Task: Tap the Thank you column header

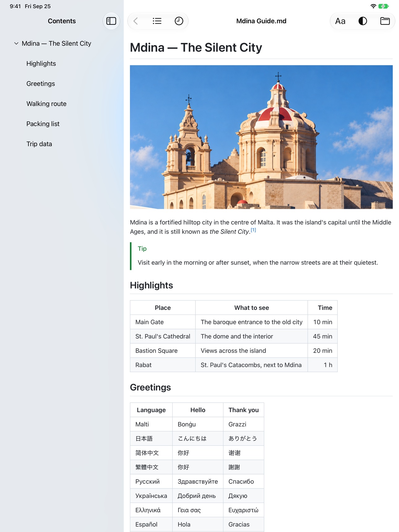Action: coord(243,410)
